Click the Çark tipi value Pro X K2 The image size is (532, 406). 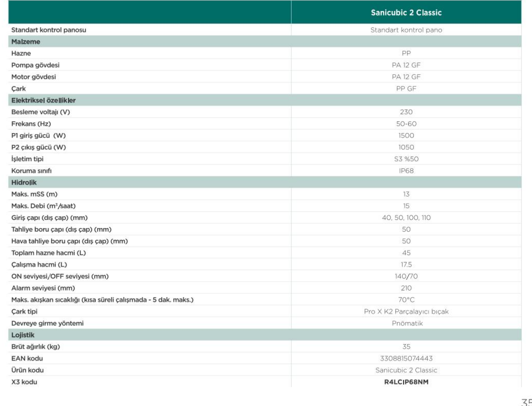406,312
